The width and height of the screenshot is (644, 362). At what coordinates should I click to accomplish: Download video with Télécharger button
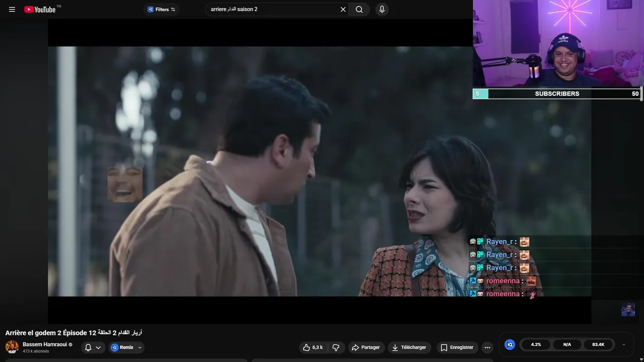409,347
